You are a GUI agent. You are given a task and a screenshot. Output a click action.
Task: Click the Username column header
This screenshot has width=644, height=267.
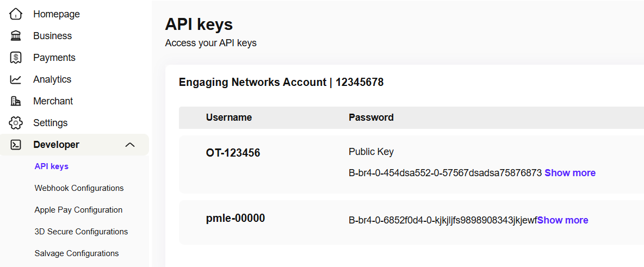228,117
